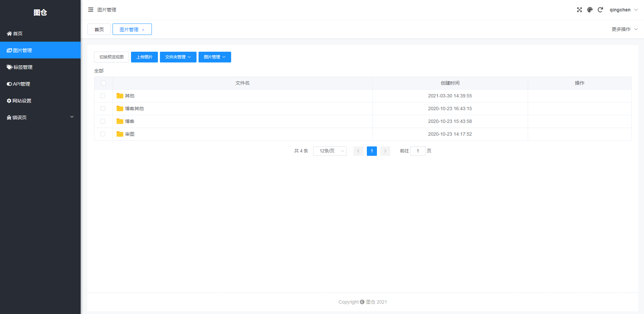Click the folder icon for 博客
Screen dimensions: 644x314
120,121
